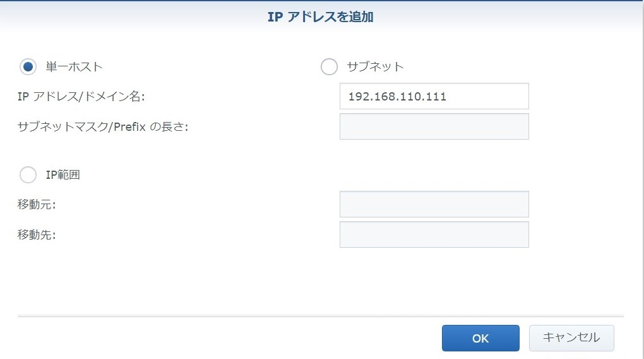Click the IP address field showing 192.168.110.111

point(434,97)
